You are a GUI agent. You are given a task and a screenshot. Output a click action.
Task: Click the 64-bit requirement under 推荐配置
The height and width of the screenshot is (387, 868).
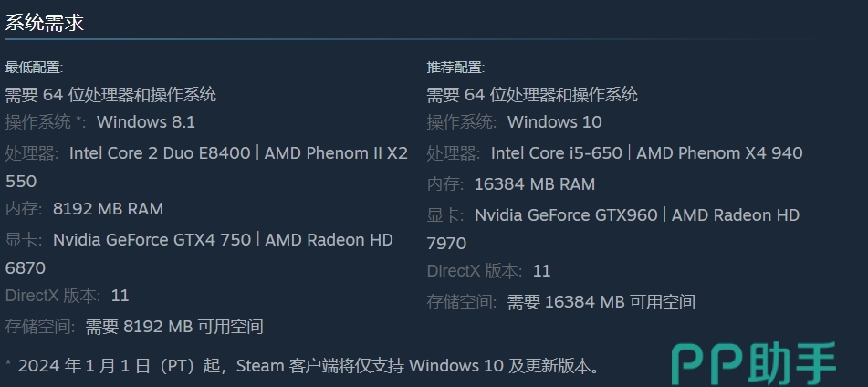coord(532,94)
